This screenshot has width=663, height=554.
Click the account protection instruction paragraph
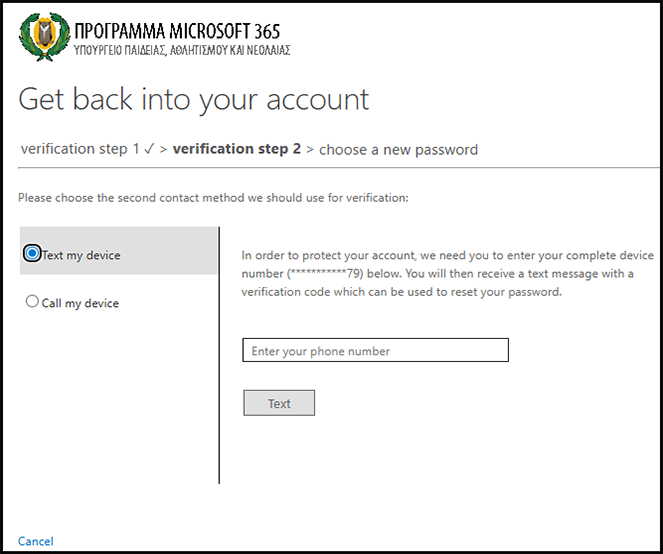447,274
